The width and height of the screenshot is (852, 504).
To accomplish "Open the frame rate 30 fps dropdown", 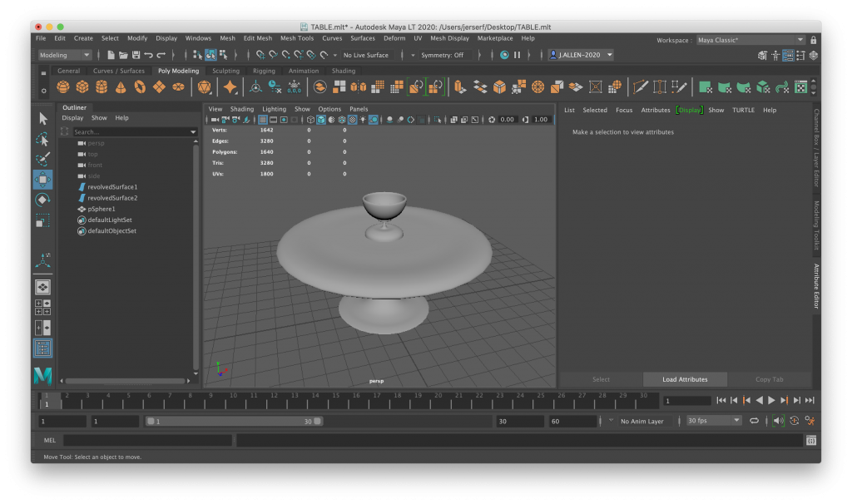I will click(x=713, y=421).
